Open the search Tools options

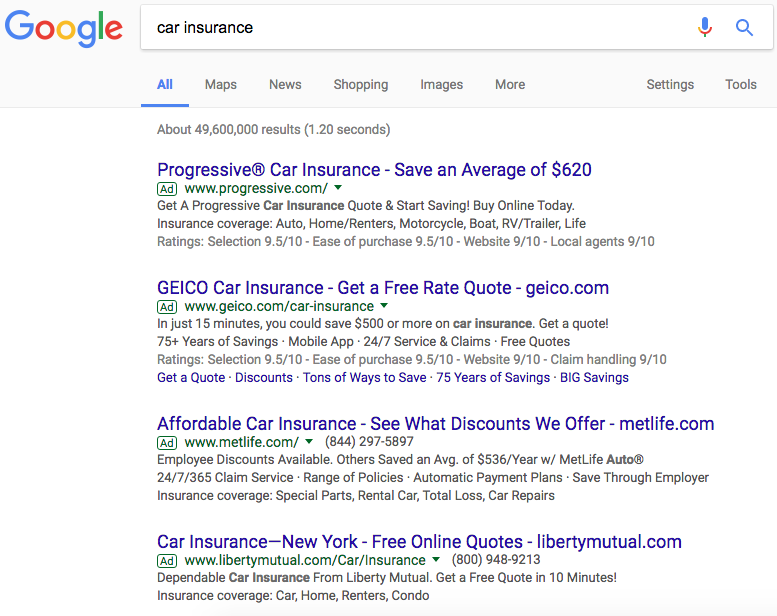pyautogui.click(x=741, y=85)
